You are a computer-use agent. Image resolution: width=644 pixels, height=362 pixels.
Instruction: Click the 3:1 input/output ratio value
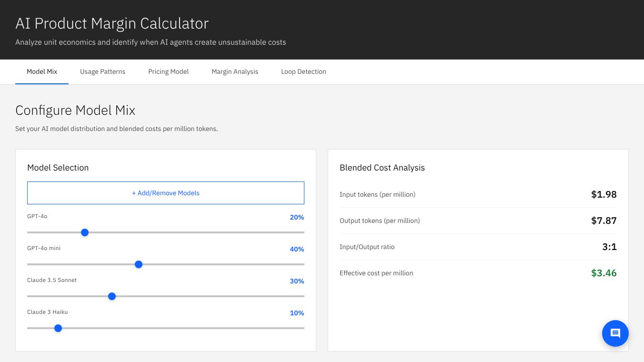(x=609, y=247)
